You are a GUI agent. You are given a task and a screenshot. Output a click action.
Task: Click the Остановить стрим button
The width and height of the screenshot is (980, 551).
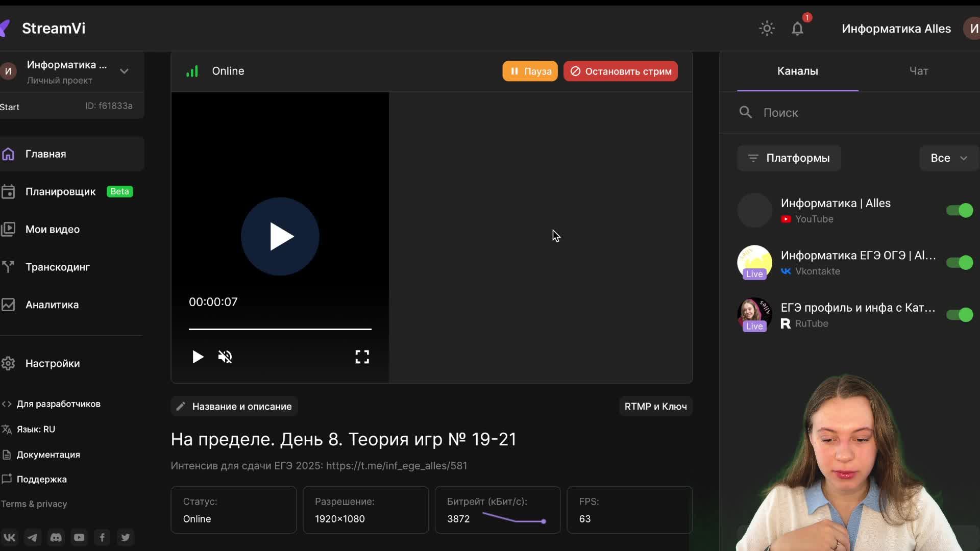[x=620, y=71]
